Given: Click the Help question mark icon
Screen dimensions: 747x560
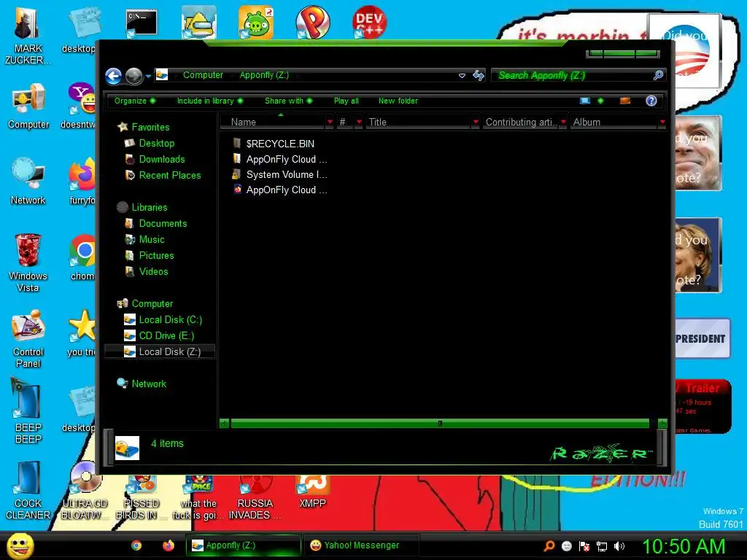Looking at the screenshot, I should pos(651,101).
